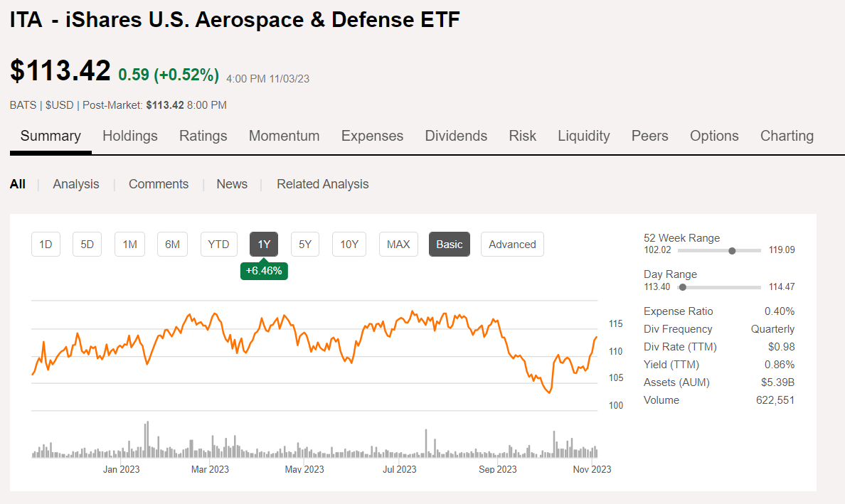This screenshot has height=504, width=845.
Task: Click the Jan 2023 axis label
Action: click(x=121, y=470)
